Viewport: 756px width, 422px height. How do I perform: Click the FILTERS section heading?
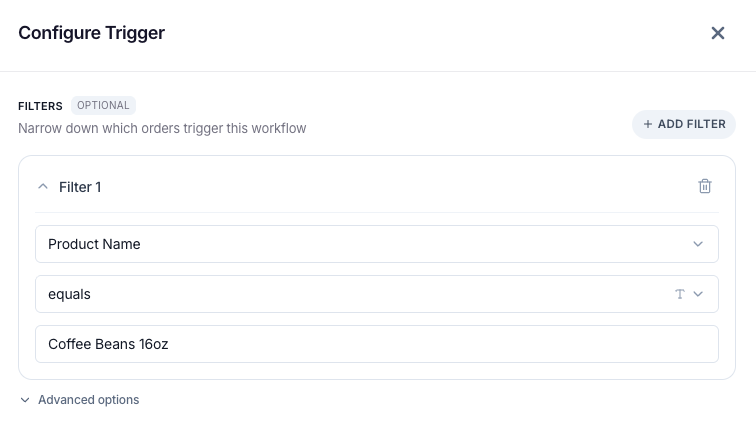pos(40,106)
